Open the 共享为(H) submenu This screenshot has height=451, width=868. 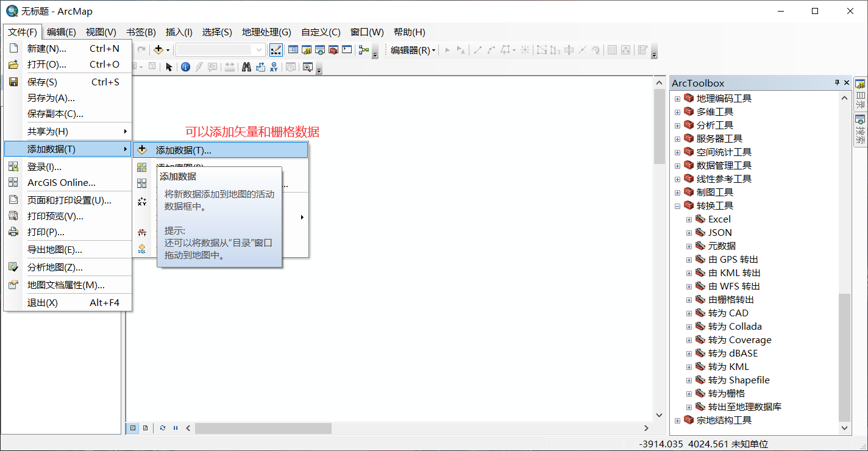68,131
